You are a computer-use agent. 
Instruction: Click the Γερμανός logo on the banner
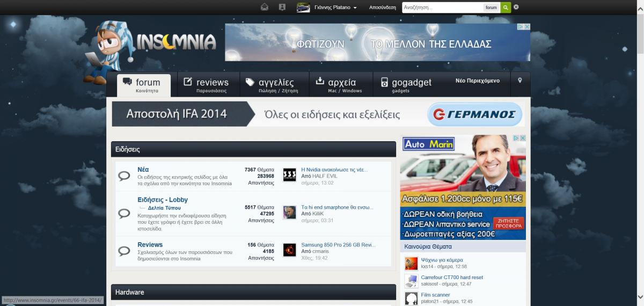click(x=475, y=114)
